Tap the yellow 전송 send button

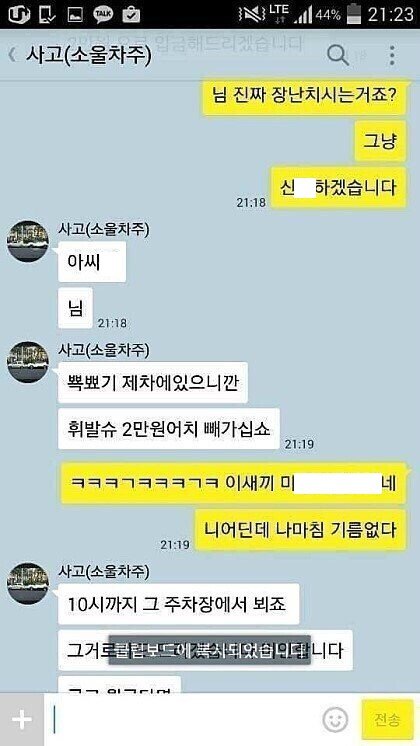point(387,720)
